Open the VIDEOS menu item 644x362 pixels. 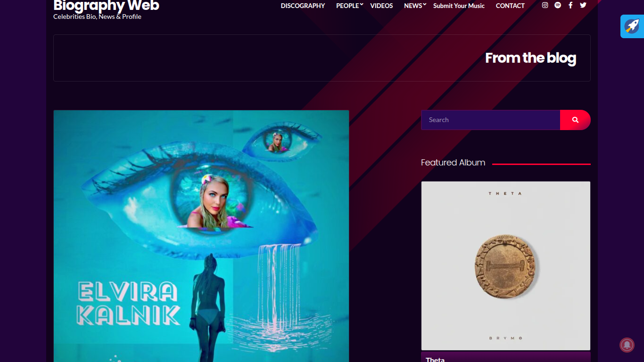coord(381,6)
